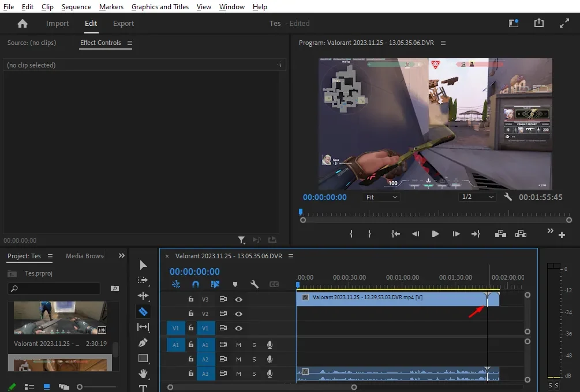This screenshot has width=580, height=392.
Task: Mute the A1 audio track
Action: coord(238,345)
